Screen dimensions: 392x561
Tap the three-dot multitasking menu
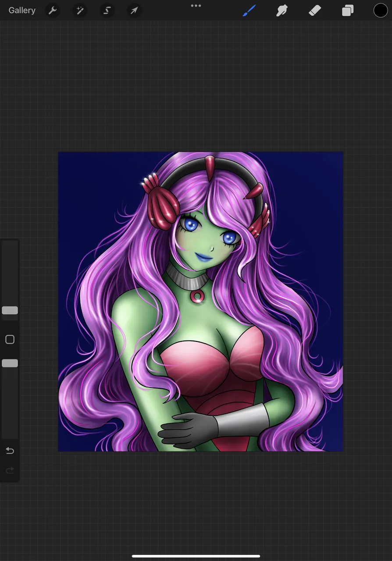click(x=196, y=6)
